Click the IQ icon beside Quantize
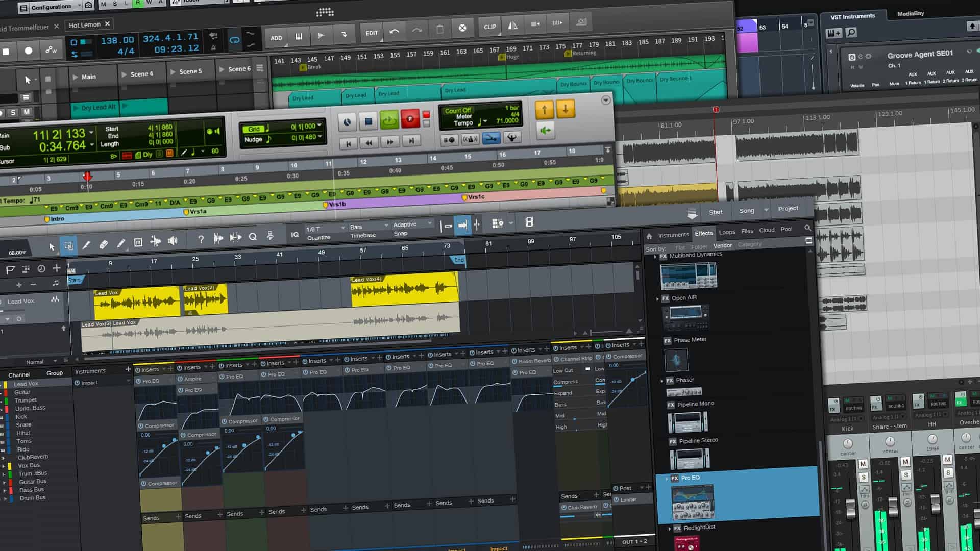Screen dimensions: 980x551 pos(295,235)
